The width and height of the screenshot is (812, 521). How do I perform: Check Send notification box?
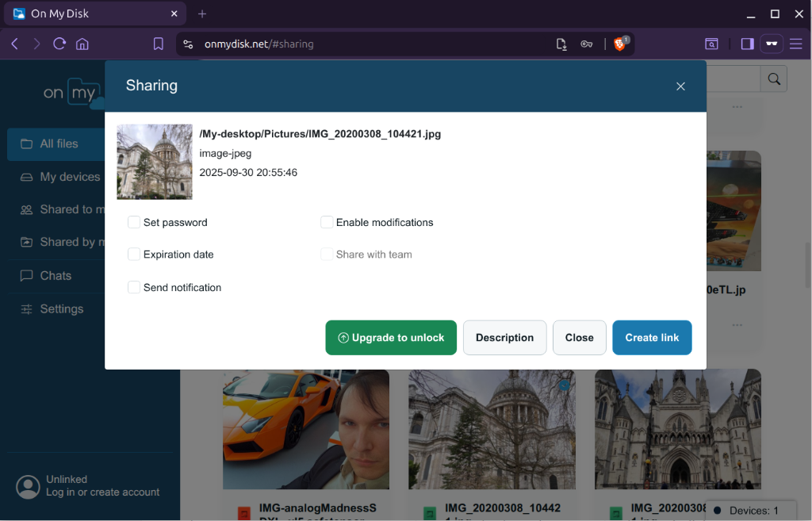coord(133,287)
